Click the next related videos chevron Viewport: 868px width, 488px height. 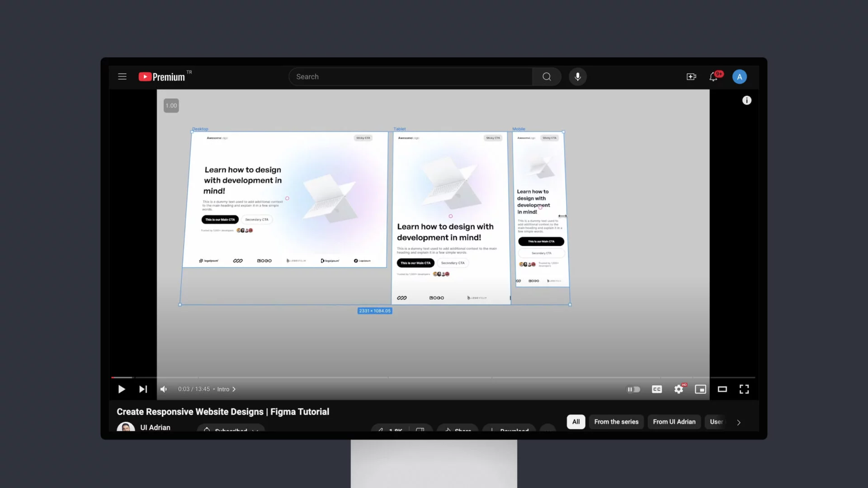739,422
